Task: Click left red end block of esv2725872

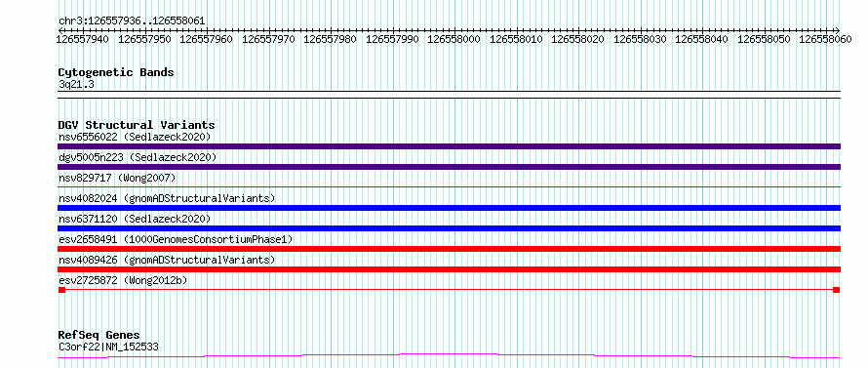Action: pos(61,290)
